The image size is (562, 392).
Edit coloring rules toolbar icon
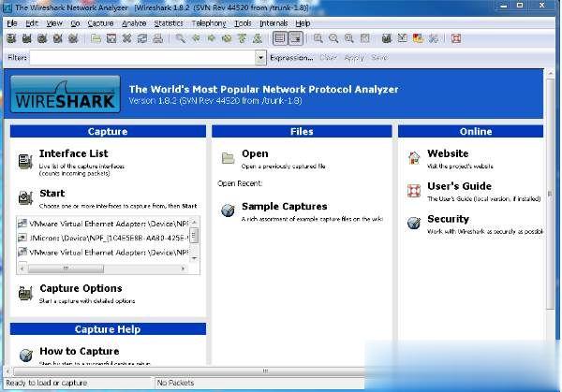click(x=418, y=38)
